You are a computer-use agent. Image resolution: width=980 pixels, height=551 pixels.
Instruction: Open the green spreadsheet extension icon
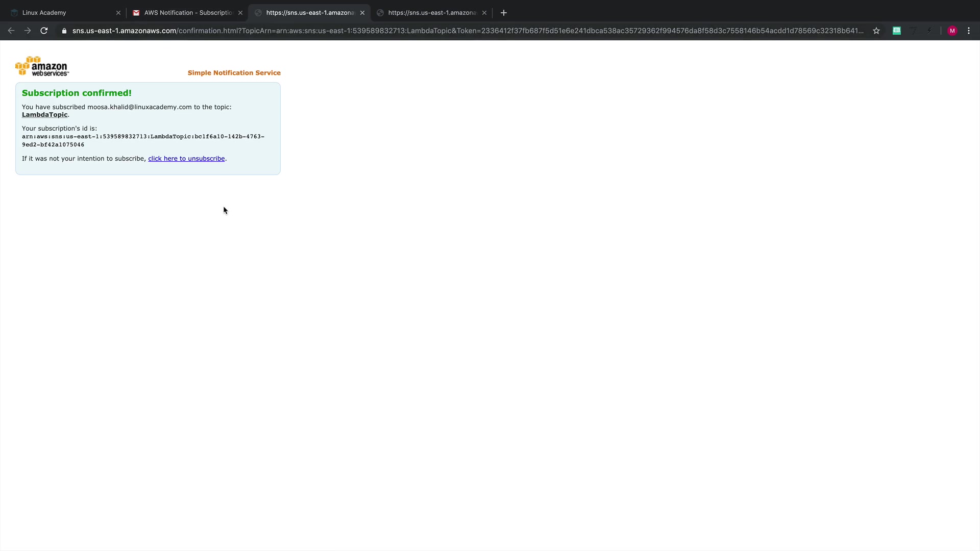pyautogui.click(x=896, y=31)
